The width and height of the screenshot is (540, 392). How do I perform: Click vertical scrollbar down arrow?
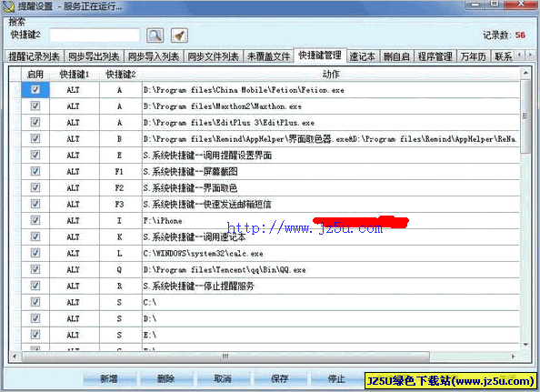525,344
